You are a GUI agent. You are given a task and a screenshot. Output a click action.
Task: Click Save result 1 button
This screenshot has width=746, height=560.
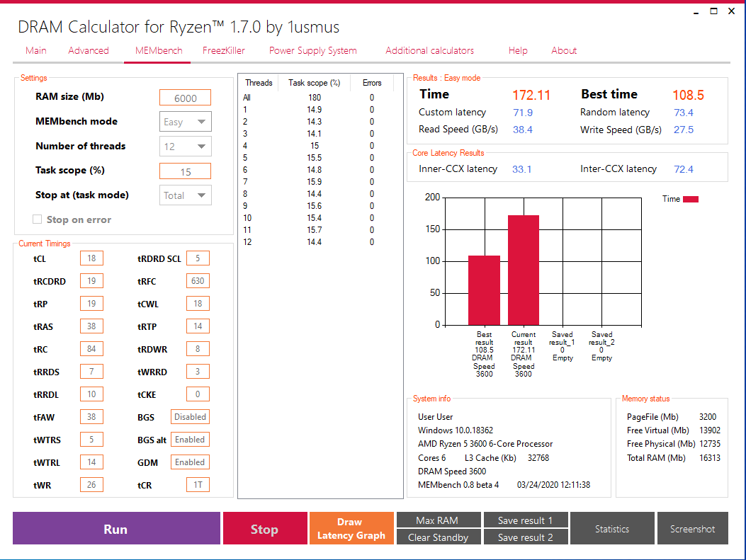click(x=525, y=520)
